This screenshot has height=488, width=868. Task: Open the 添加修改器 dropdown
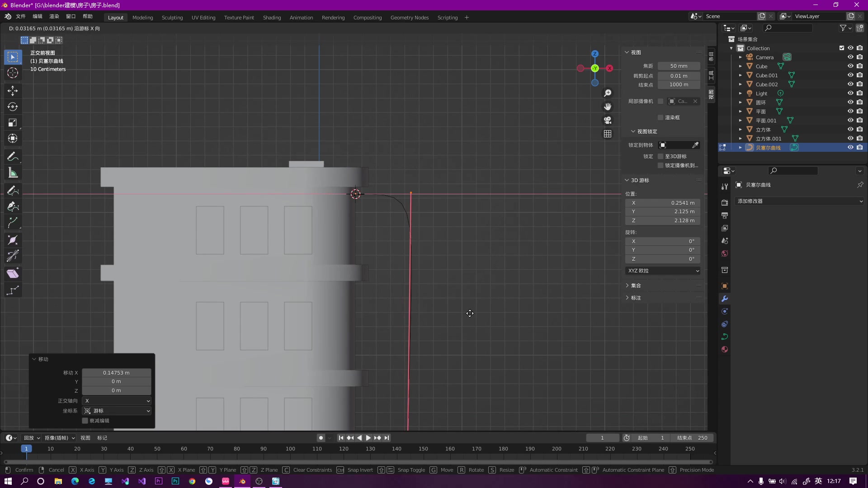click(x=799, y=201)
